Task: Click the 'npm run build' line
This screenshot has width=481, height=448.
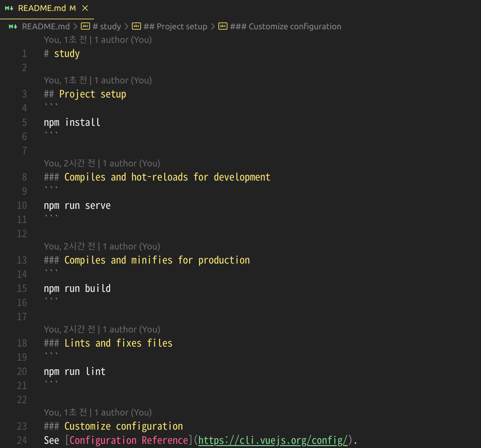Action: pos(77,288)
